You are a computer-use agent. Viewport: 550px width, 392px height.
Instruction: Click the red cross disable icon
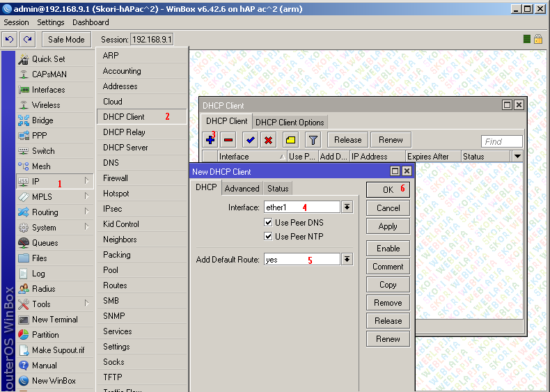[x=268, y=140]
